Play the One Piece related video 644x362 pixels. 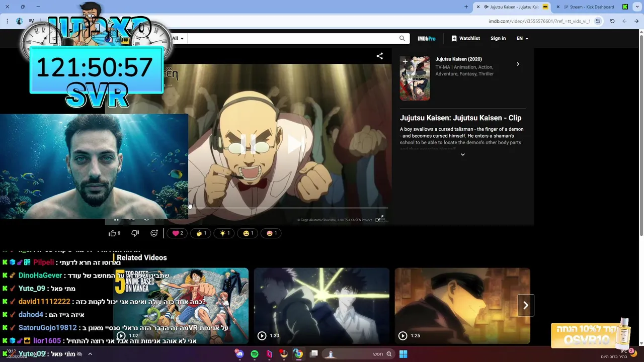[x=181, y=306]
